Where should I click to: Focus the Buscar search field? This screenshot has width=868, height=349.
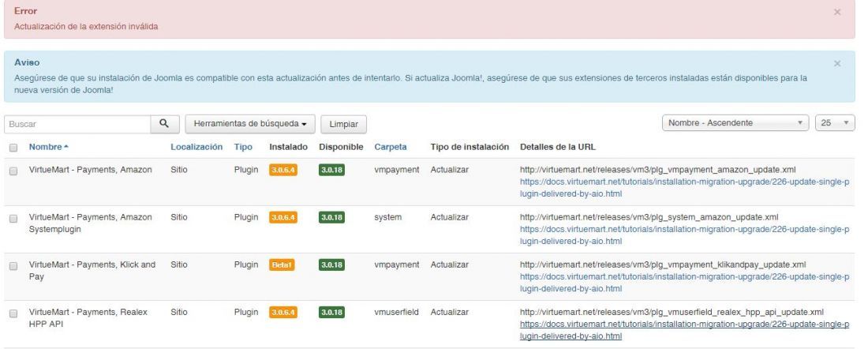tap(77, 124)
